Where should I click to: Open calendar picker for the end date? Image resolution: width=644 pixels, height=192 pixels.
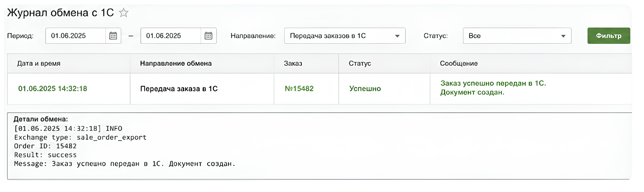[208, 36]
